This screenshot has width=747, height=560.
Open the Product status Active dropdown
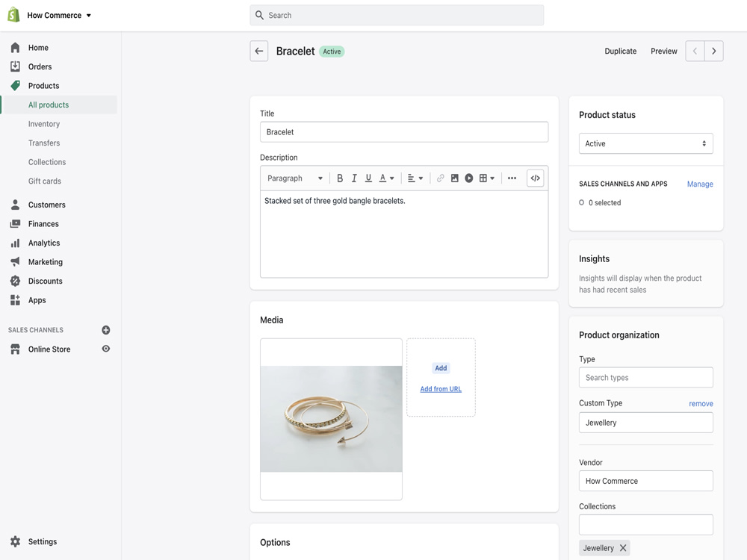(645, 143)
